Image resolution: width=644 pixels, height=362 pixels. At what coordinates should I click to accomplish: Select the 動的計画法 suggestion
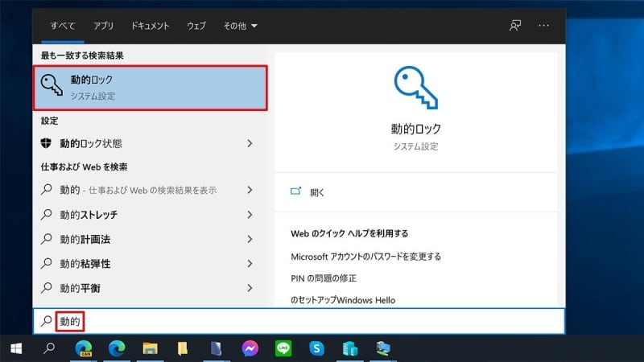[151, 239]
